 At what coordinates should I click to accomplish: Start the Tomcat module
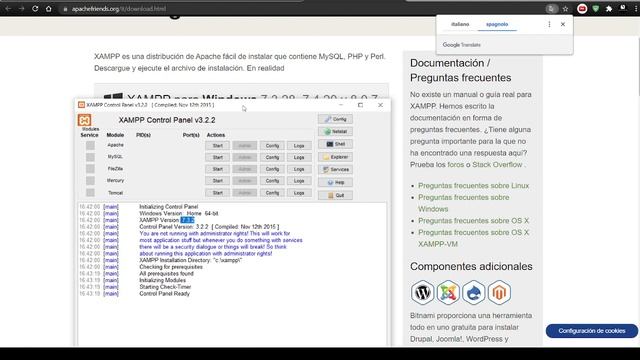point(218,193)
